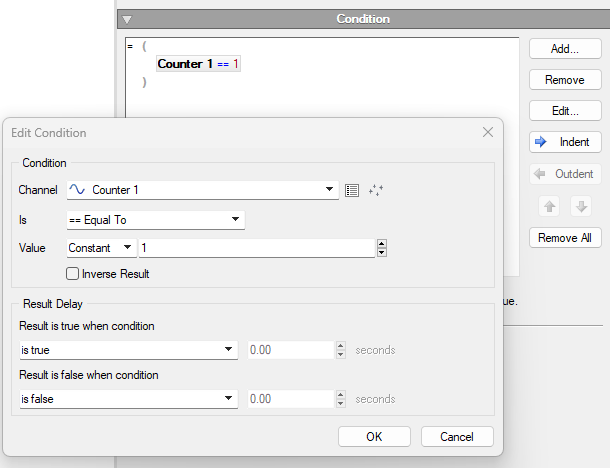
Task: Click the sparkle icon beside Channel field
Action: pos(377,190)
